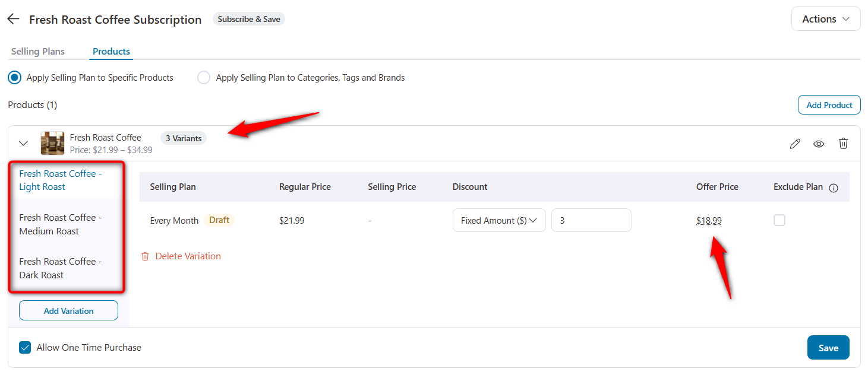The width and height of the screenshot is (868, 375).
Task: Collapse the Fresh Roast Coffee product row
Action: pos(23,143)
